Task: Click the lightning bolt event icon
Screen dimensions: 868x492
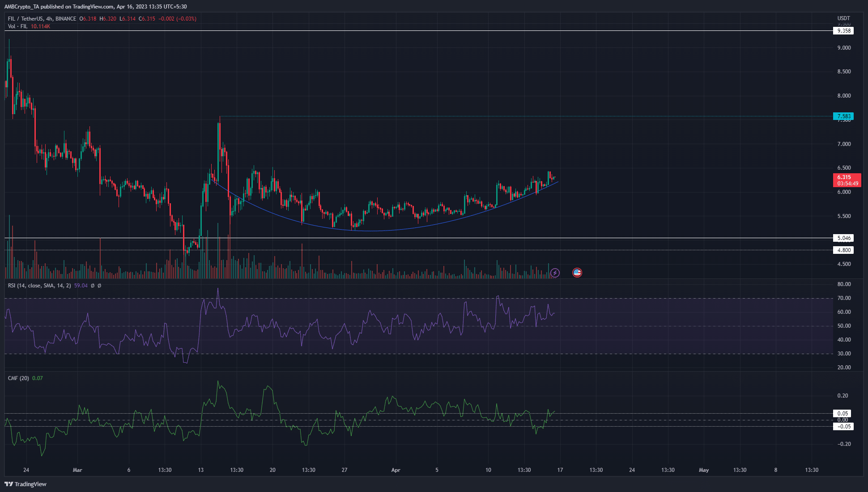Action: pyautogui.click(x=555, y=273)
